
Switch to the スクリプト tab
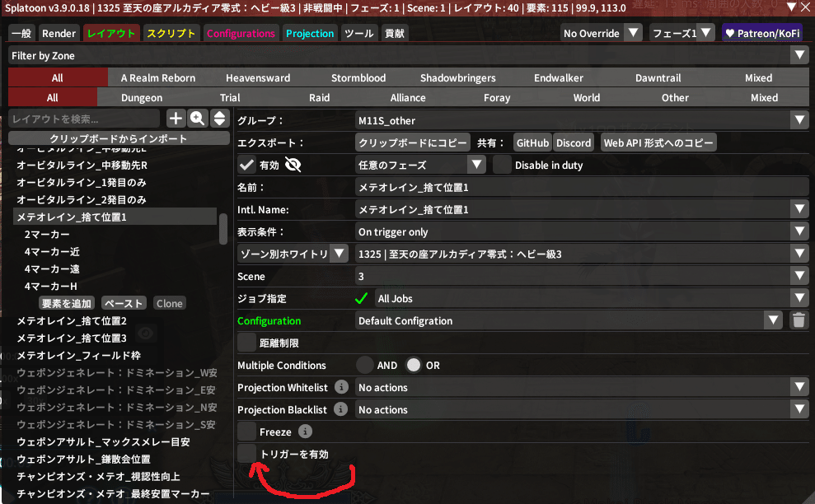pos(171,33)
